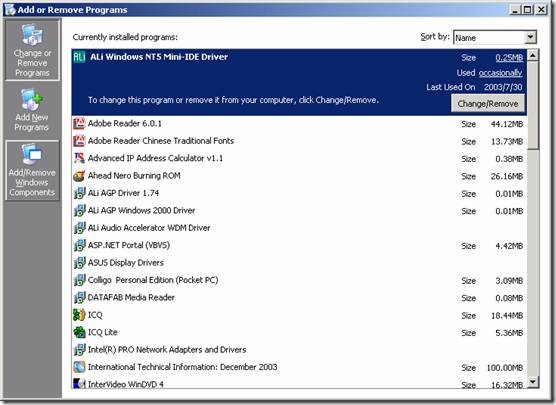Click the 26.16MB size value
Viewport: 556px width, 405px height.
point(507,176)
